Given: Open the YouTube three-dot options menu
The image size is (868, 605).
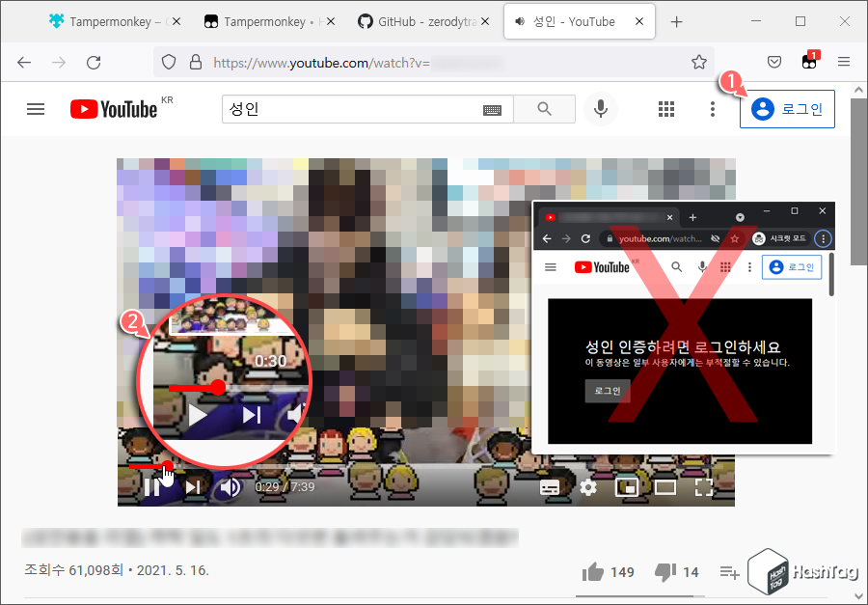Looking at the screenshot, I should [713, 109].
